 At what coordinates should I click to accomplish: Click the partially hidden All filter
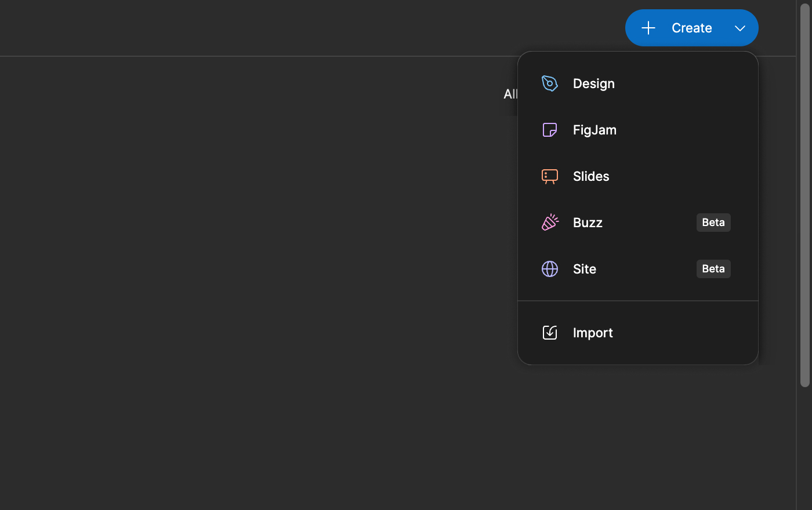pyautogui.click(x=510, y=94)
